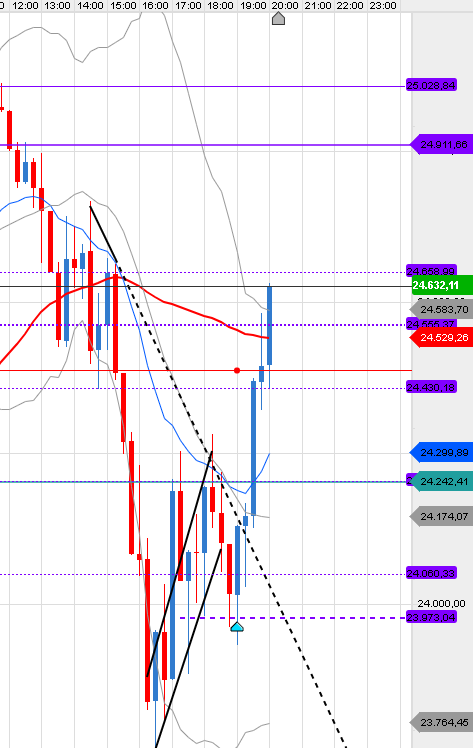
Task: Click the 24.000,00 axis value
Action: [441, 603]
